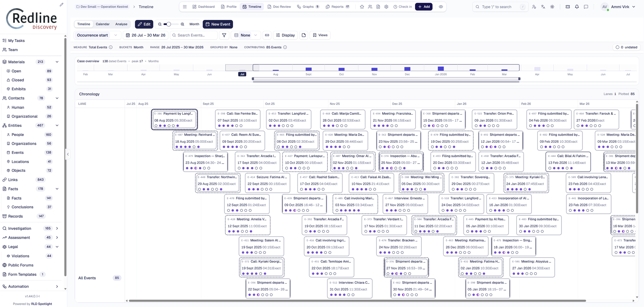Open the hamburger menu icon
Viewport: 644px width, 307px height.
click(x=184, y=7)
